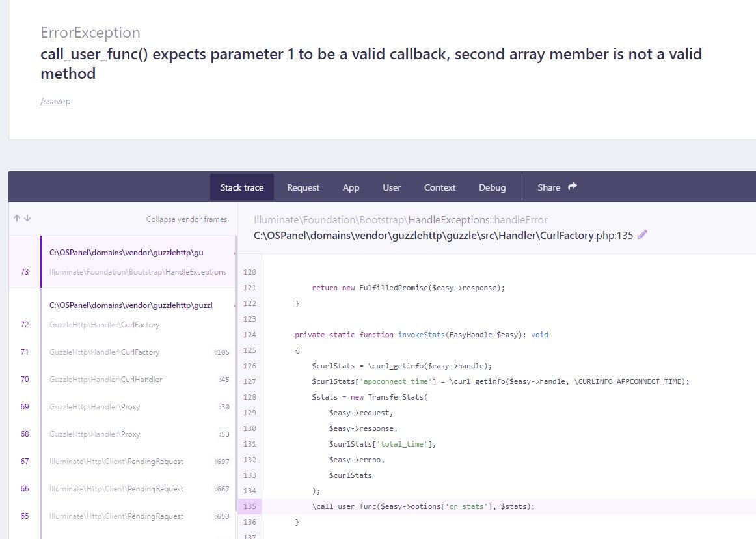Select frame 65 PendingRequest line 653
Viewport: 756px width, 539px height.
137,516
